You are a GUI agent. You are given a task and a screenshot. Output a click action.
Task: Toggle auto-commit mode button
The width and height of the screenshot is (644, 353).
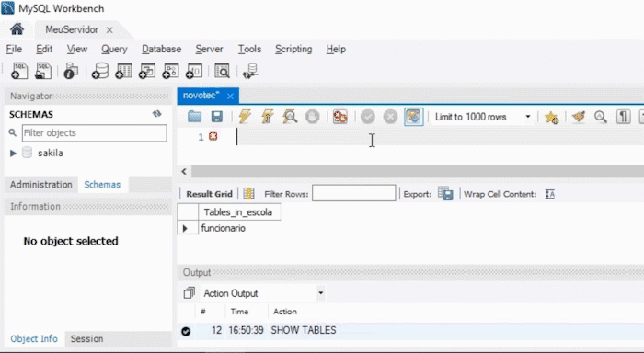[x=414, y=117]
